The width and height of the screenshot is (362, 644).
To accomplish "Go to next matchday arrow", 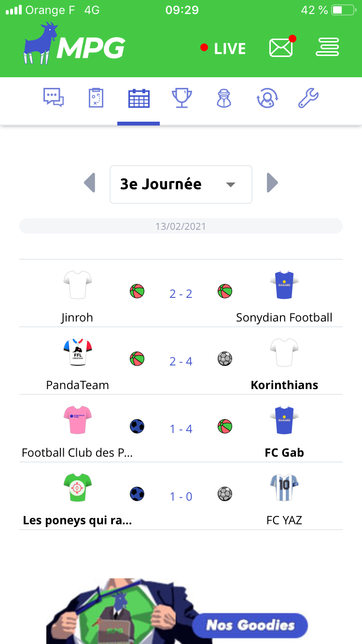I will point(272,183).
